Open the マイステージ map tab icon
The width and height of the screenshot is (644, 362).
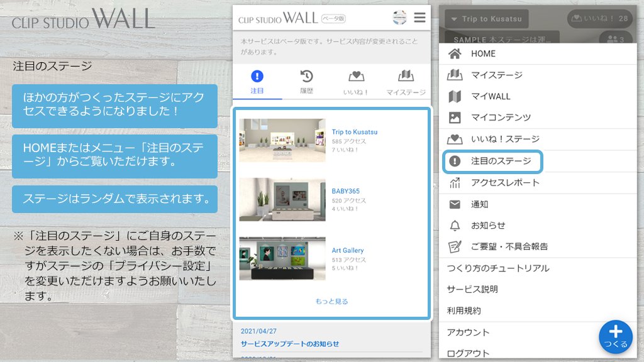point(406,76)
